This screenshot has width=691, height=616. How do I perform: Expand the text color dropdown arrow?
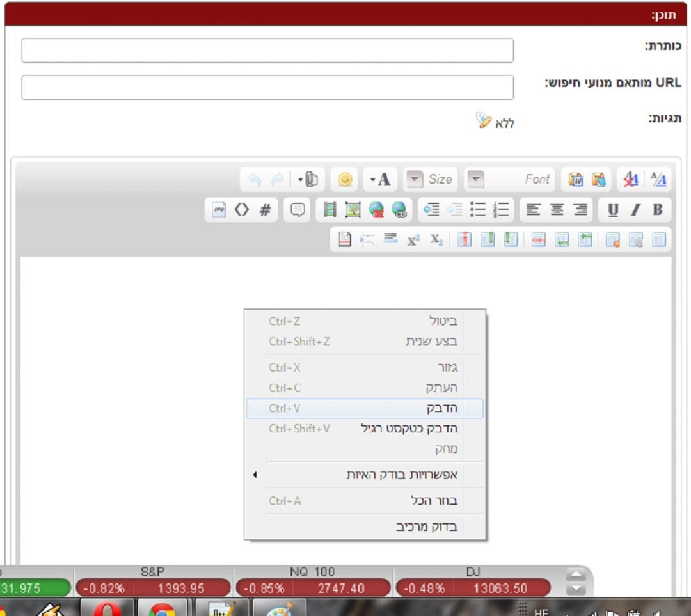click(x=373, y=180)
